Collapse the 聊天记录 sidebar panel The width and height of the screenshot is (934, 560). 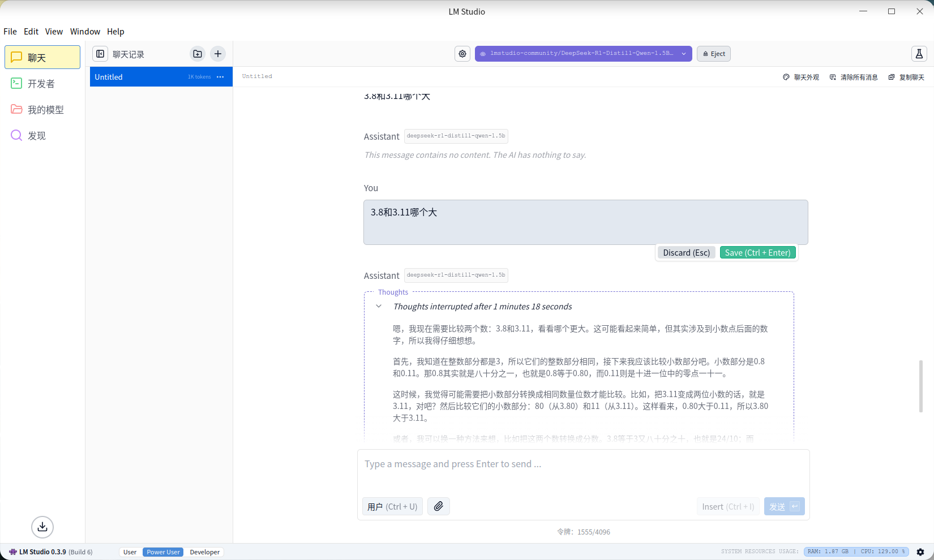[x=100, y=54]
